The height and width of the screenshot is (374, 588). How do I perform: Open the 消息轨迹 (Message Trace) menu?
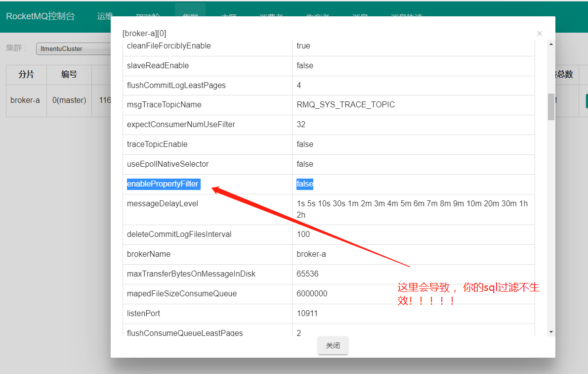(x=408, y=16)
